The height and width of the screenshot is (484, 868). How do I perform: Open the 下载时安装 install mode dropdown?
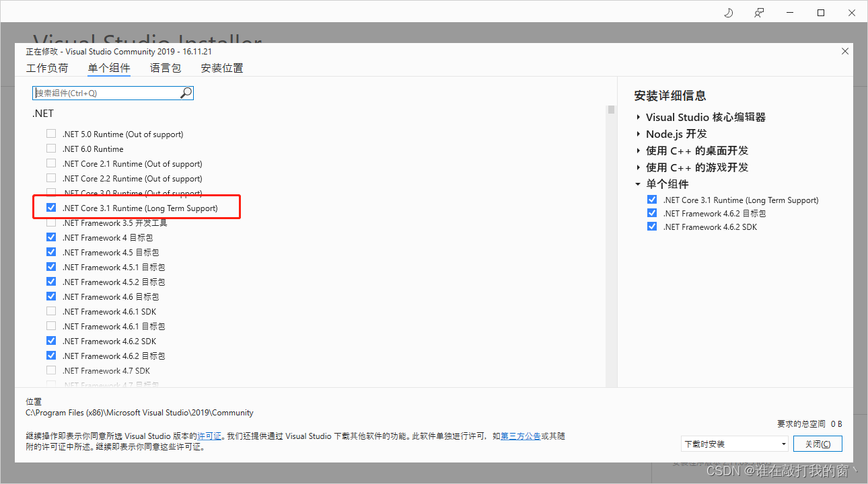[734, 444]
